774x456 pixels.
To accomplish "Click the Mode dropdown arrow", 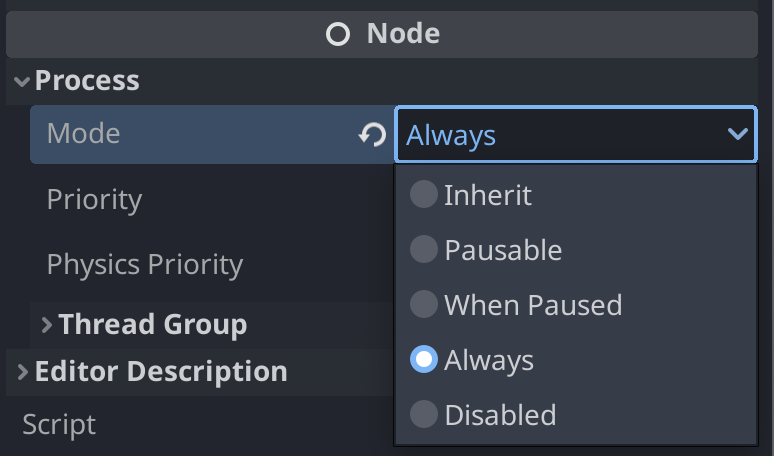I will (738, 134).
